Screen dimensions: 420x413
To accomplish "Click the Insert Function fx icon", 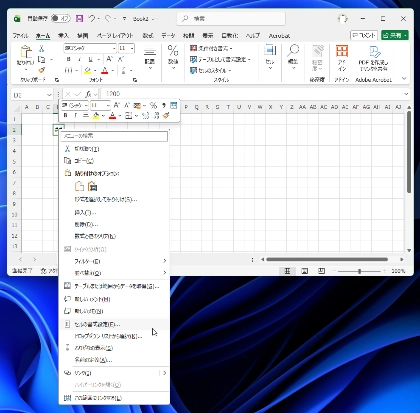I will (88, 94).
